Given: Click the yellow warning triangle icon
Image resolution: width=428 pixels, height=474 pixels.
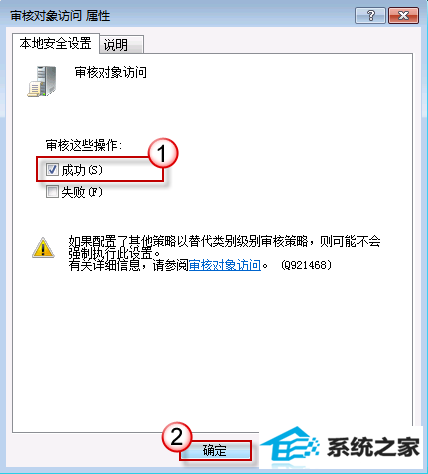Looking at the screenshot, I should (43, 247).
